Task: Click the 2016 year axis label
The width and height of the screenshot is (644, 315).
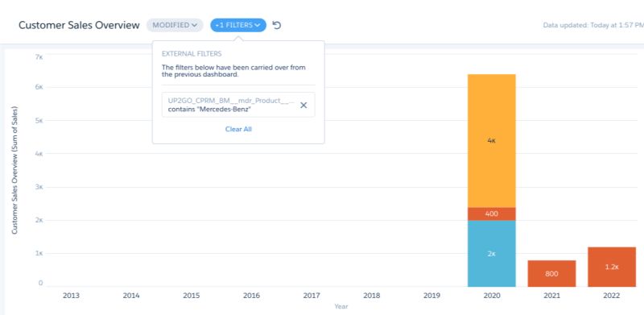Action: tap(251, 295)
